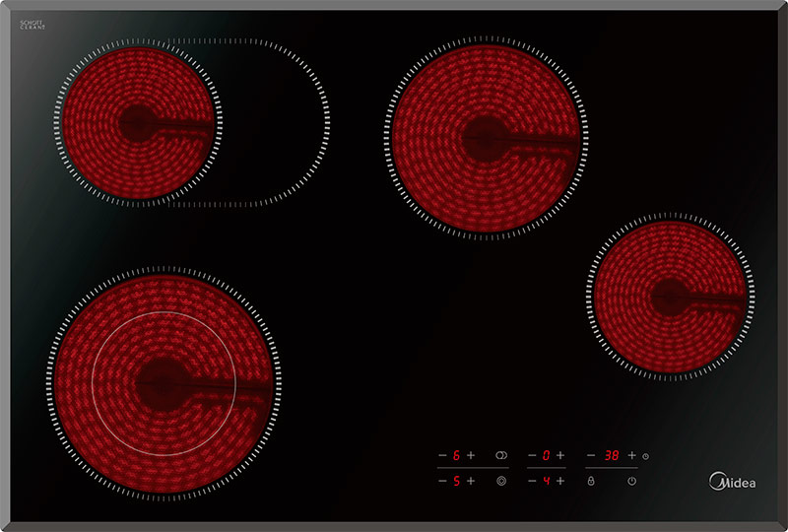Touch the small right-side burner

pos(670,296)
